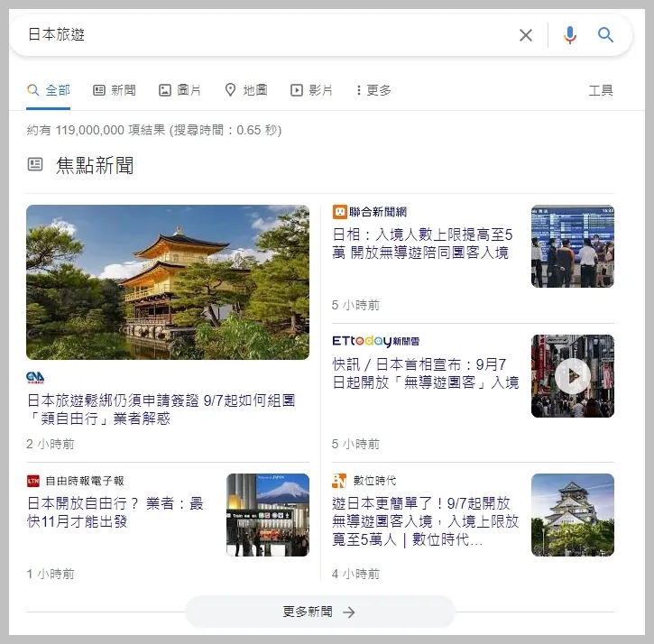Image resolution: width=654 pixels, height=644 pixels.
Task: Start voice search with microphone icon
Action: (x=570, y=35)
